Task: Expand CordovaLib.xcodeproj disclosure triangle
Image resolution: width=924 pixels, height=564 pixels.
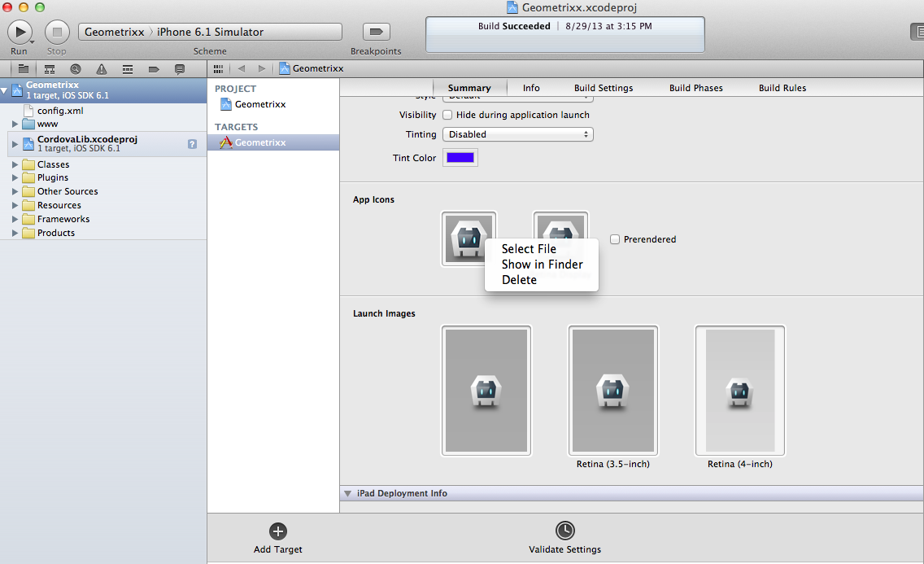Action: click(x=15, y=144)
